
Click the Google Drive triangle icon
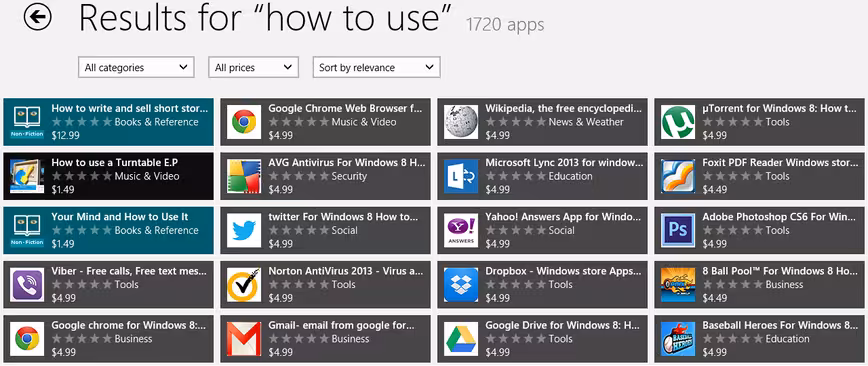point(461,339)
